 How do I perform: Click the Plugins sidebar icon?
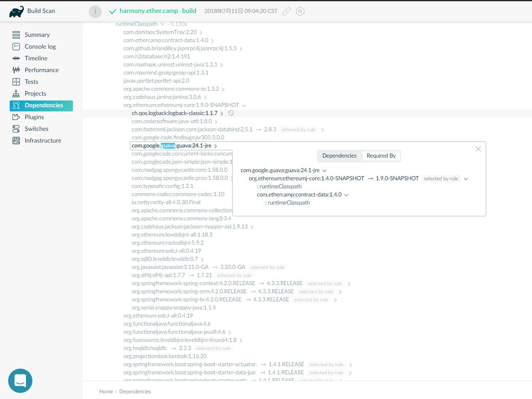[x=16, y=117]
